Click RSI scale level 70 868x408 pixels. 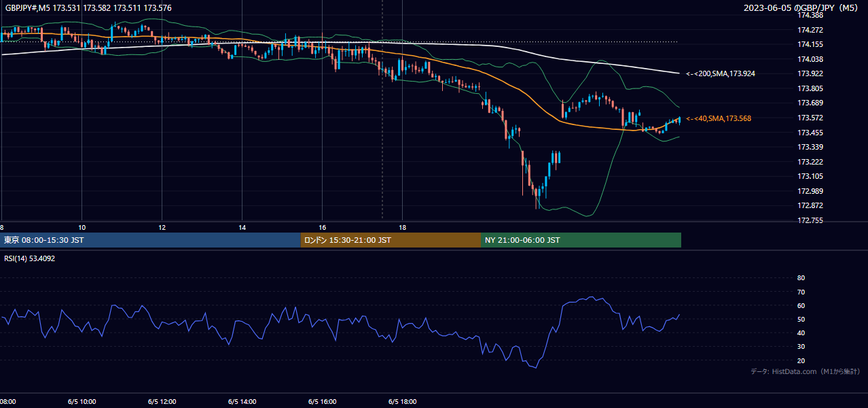801,292
